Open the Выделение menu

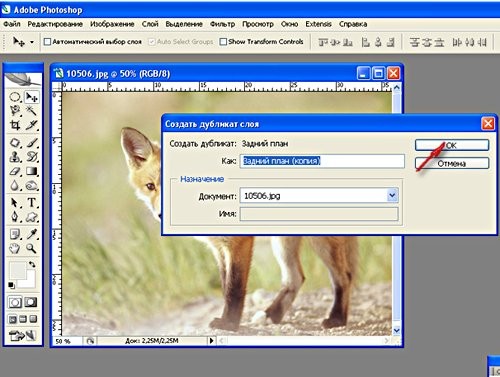[x=184, y=24]
